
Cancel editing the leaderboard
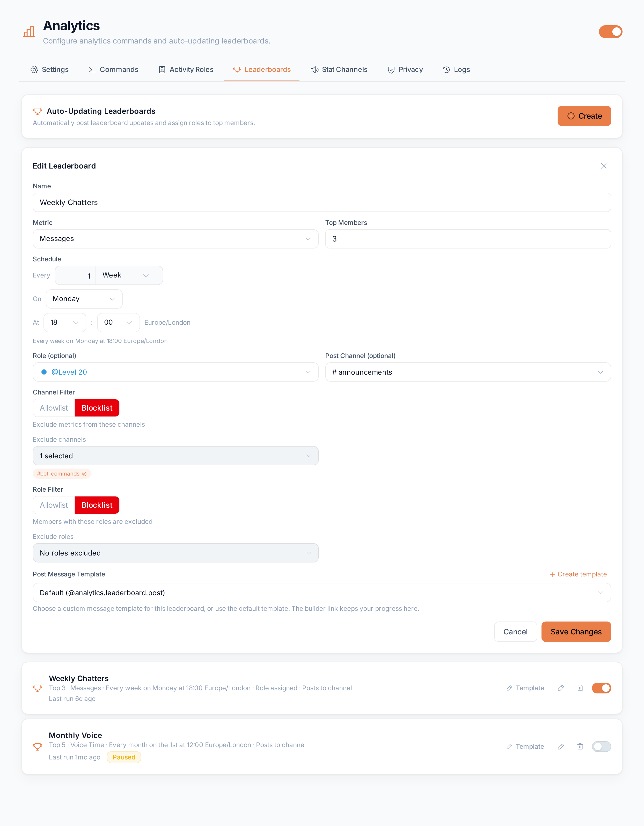click(x=515, y=632)
